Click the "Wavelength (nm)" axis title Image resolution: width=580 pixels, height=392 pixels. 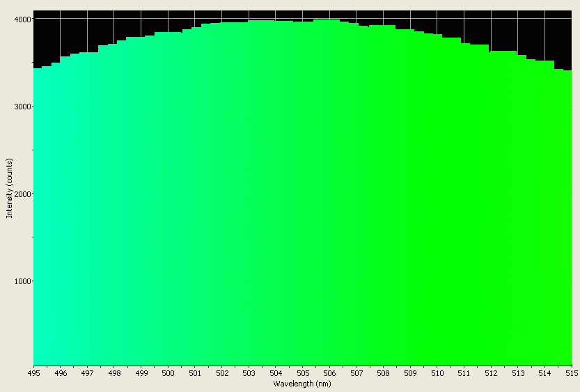point(301,384)
